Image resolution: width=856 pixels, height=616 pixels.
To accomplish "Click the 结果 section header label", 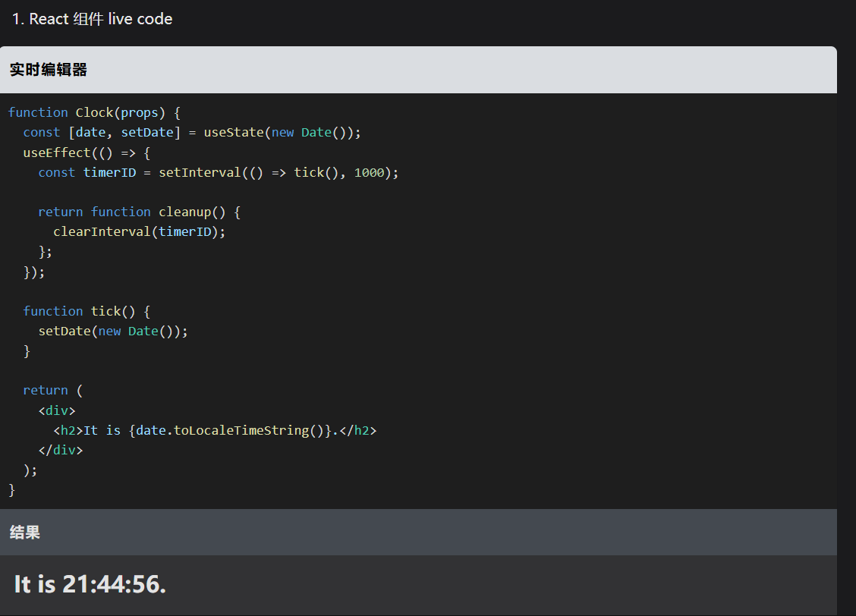I will pos(25,533).
